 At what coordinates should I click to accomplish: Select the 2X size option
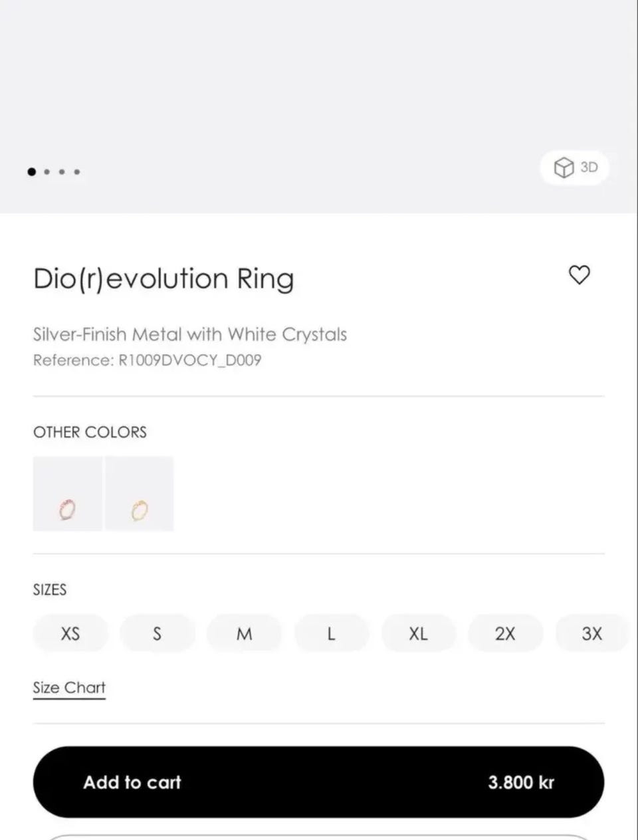(505, 633)
